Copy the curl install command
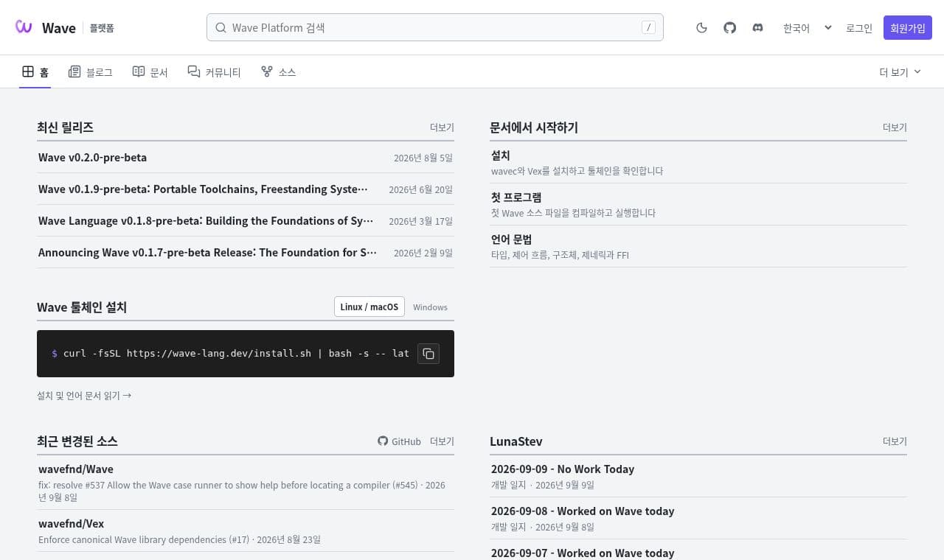Viewport: 944px width, 560px height. pyautogui.click(x=428, y=354)
